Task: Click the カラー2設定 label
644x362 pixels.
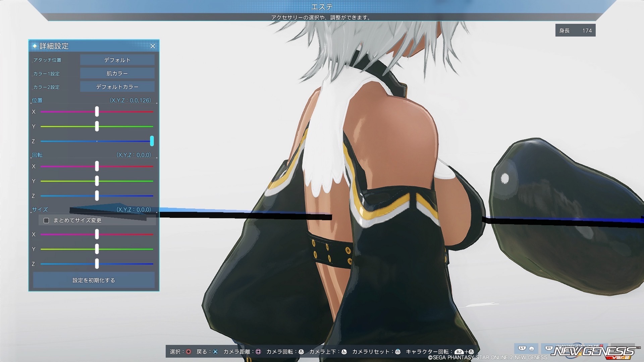Action: click(47, 87)
